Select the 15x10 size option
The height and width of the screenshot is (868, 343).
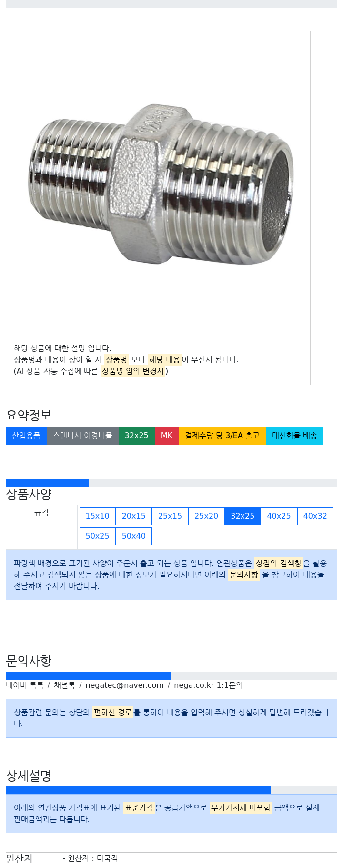(97, 516)
